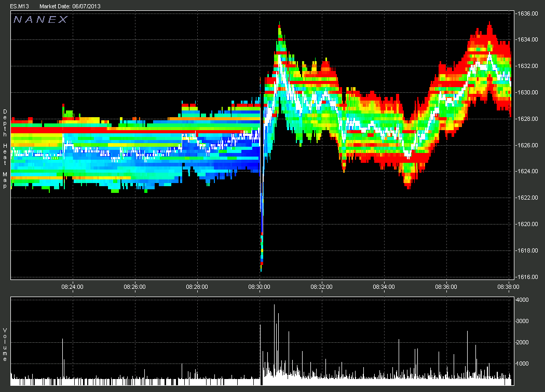Click the 2000 volume axis label
545x392 pixels.
522,342
